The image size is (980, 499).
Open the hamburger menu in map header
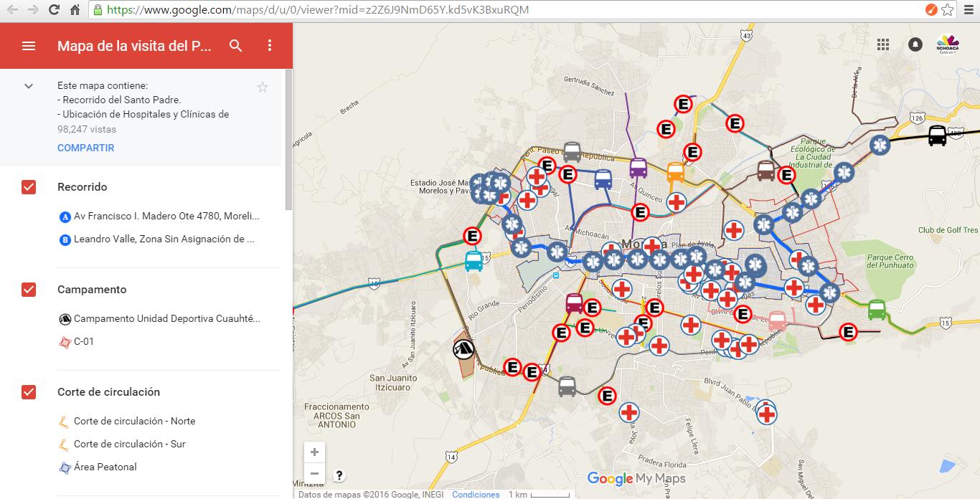(29, 46)
